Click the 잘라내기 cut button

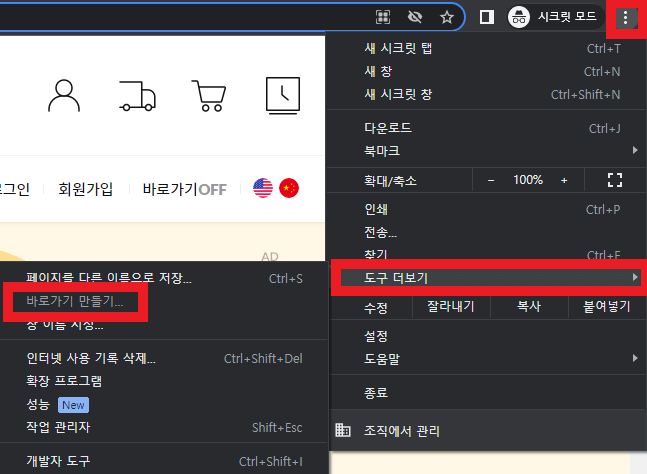(x=451, y=307)
